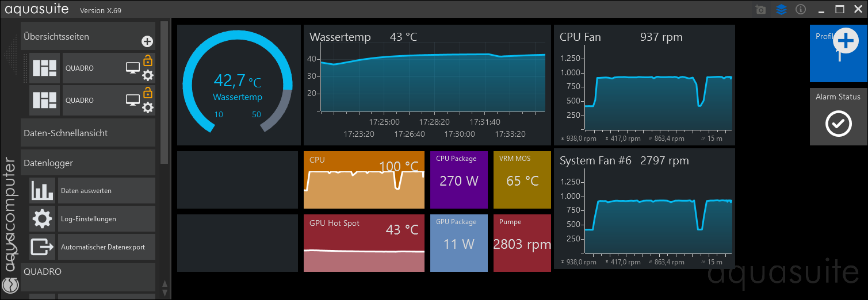
Task: Click the blue layers icon in title bar
Action: coord(781,10)
